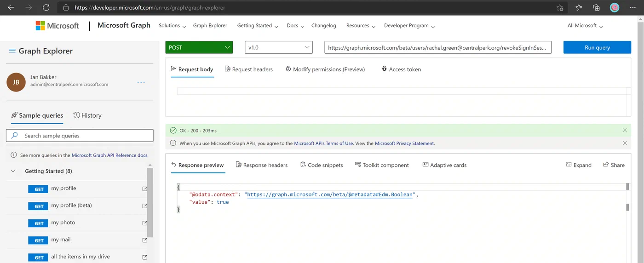Click the Microsoft logo

click(57, 26)
